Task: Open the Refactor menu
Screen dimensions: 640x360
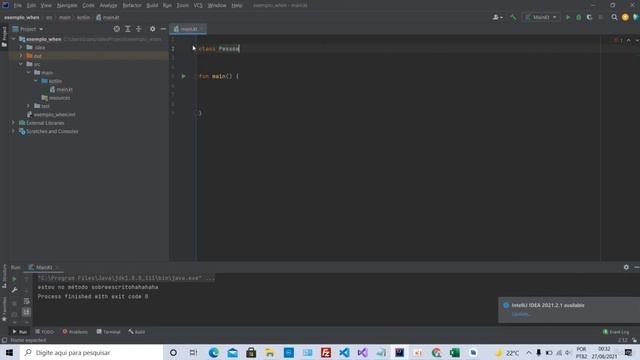Action: point(132,5)
